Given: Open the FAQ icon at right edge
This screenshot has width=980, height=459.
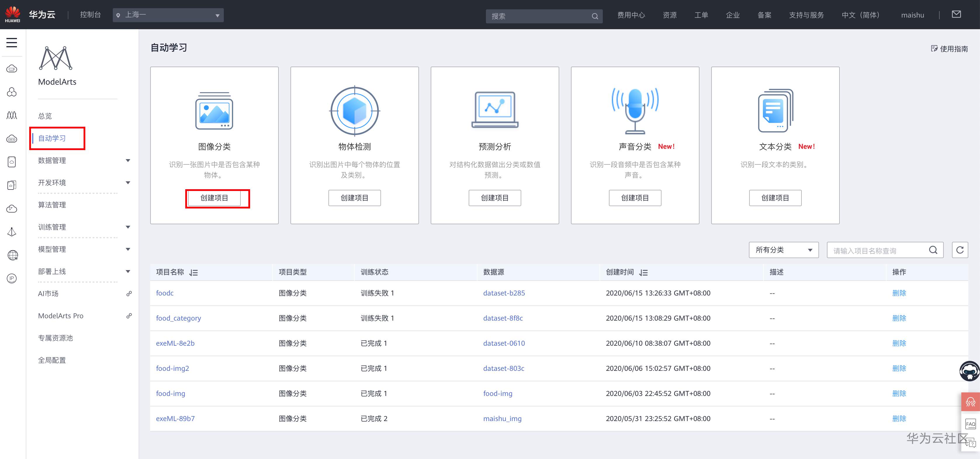Looking at the screenshot, I should [x=970, y=424].
